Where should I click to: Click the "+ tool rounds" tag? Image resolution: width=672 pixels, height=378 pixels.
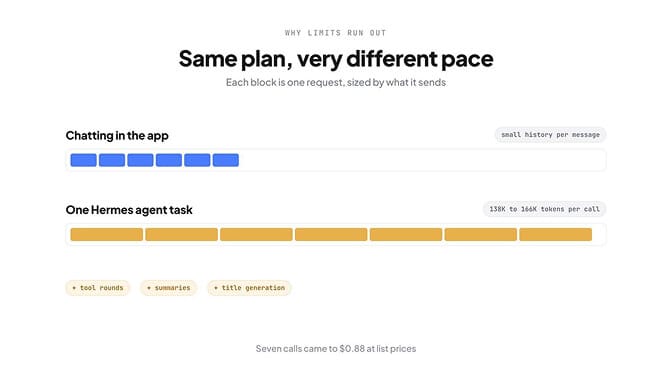(x=98, y=288)
